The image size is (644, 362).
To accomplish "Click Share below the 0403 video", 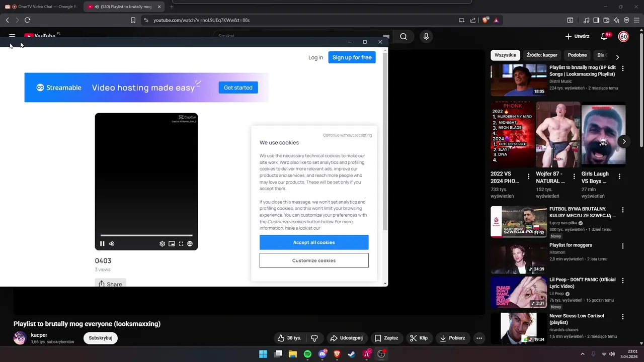I will [110, 284].
